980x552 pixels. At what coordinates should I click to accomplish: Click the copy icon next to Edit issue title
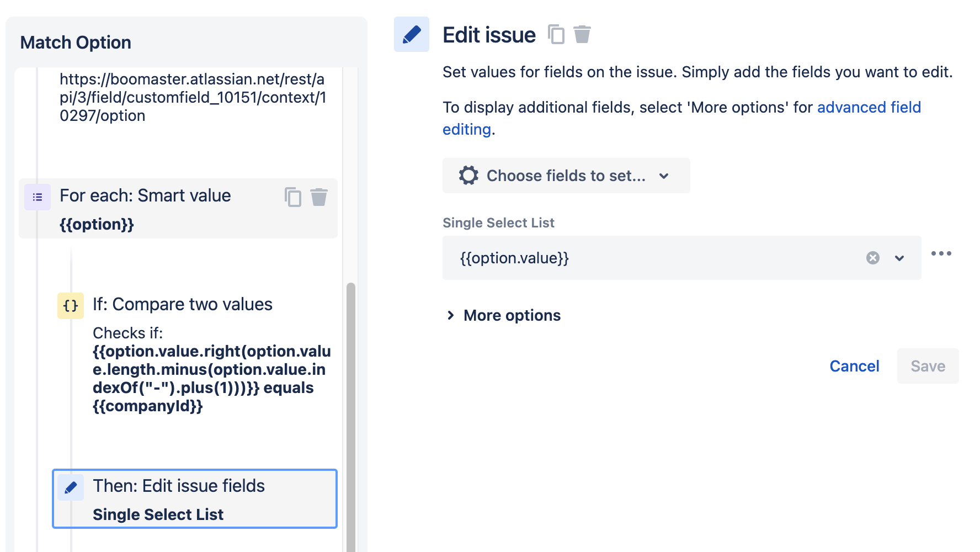pyautogui.click(x=556, y=34)
